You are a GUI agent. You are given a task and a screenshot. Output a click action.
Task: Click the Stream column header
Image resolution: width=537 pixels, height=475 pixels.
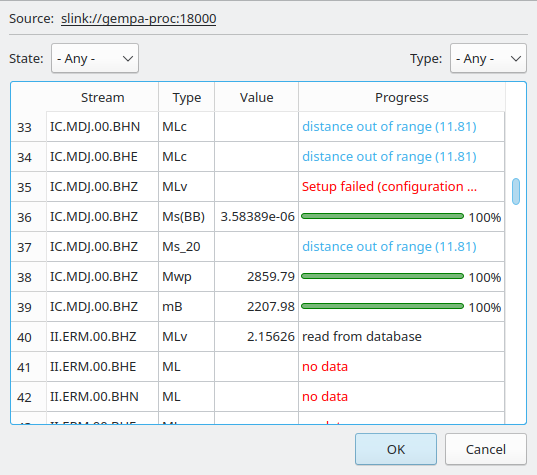point(102,98)
